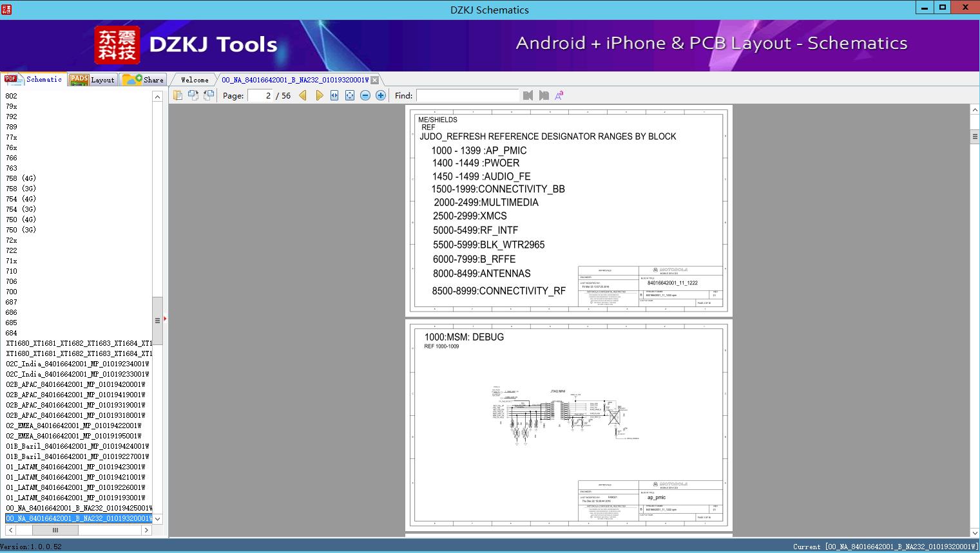
Task: Select item 72x in the list
Action: [x=12, y=240]
